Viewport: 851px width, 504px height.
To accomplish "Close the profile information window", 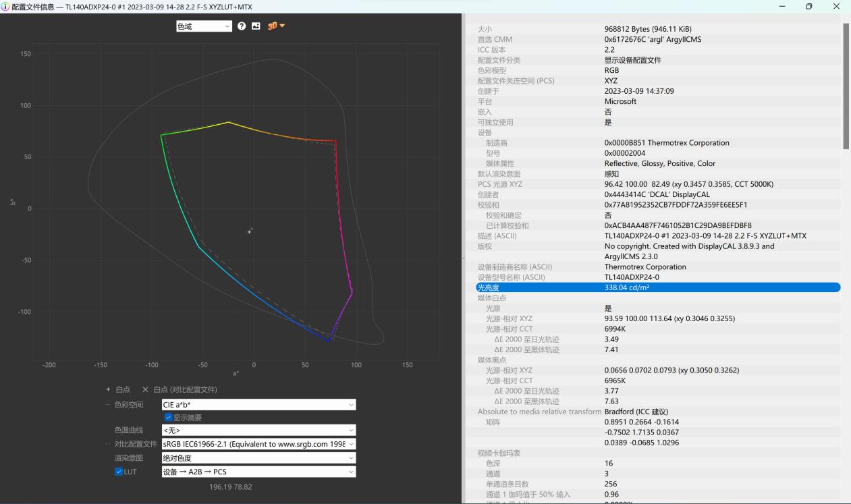I will coord(837,6).
